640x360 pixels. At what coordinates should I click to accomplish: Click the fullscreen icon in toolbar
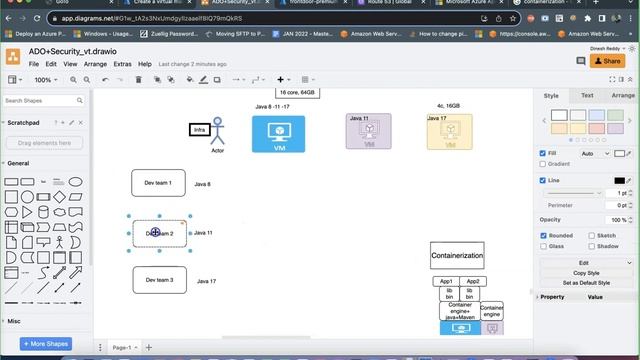coord(612,80)
